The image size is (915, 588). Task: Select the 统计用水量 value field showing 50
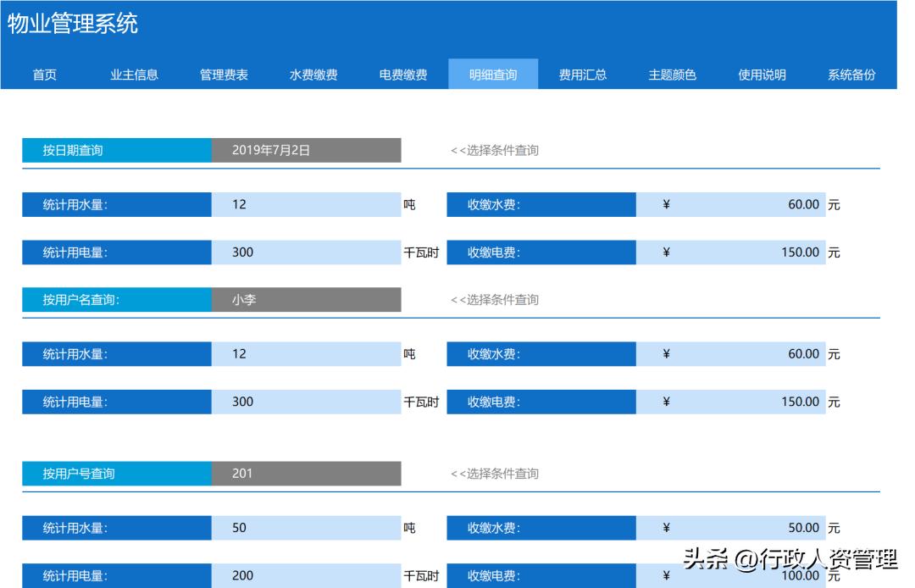[305, 527]
